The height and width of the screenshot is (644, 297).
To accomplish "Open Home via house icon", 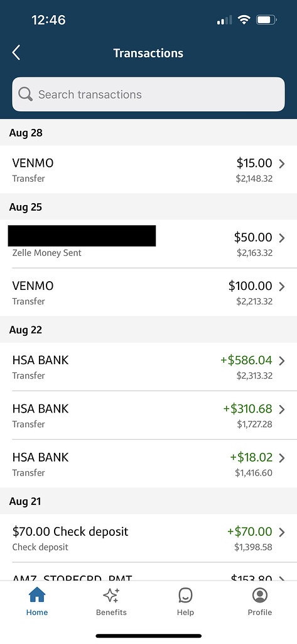I will click(37, 595).
